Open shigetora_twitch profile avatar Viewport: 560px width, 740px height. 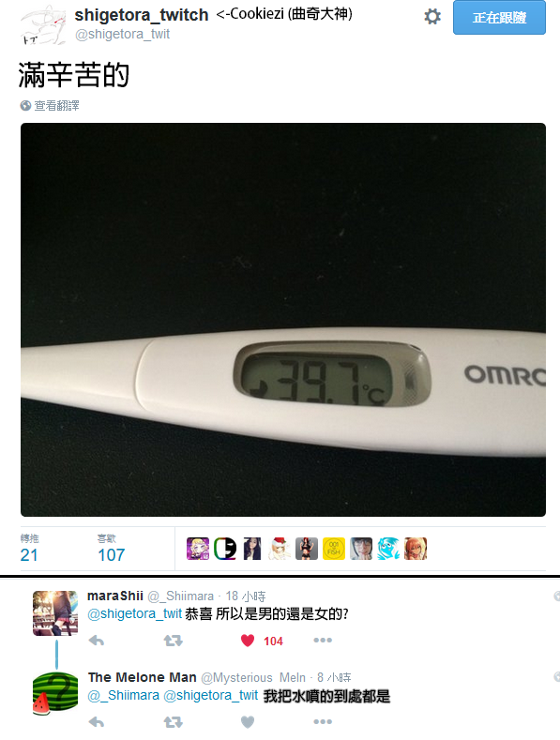pyautogui.click(x=43, y=24)
